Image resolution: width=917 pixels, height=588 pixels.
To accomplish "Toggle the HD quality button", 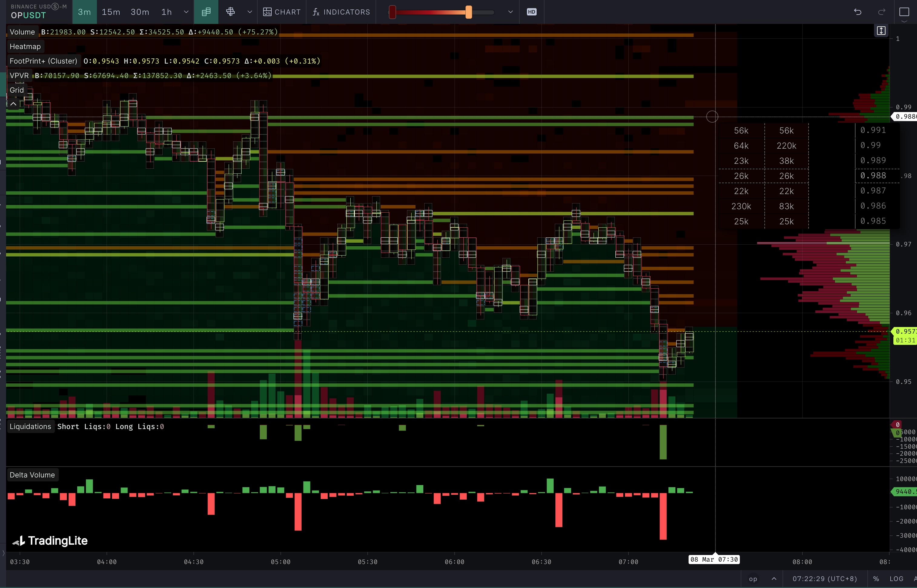I will [x=531, y=12].
